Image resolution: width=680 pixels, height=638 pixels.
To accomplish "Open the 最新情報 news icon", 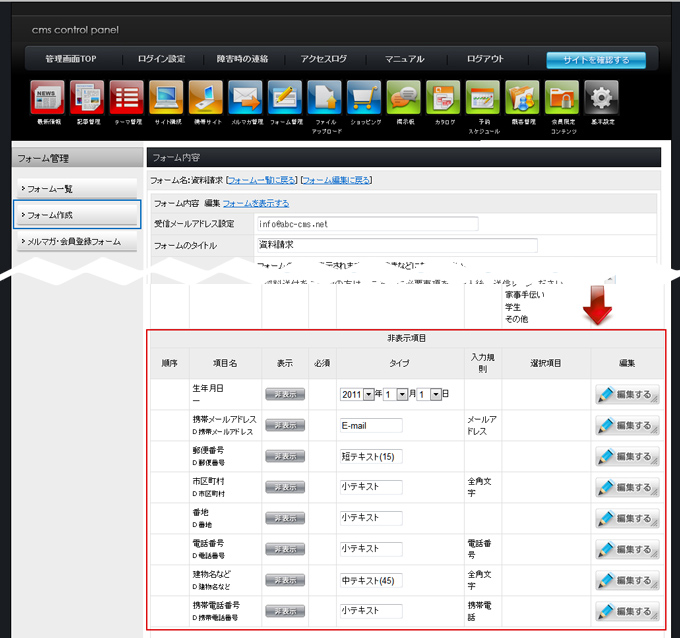I will (x=47, y=99).
